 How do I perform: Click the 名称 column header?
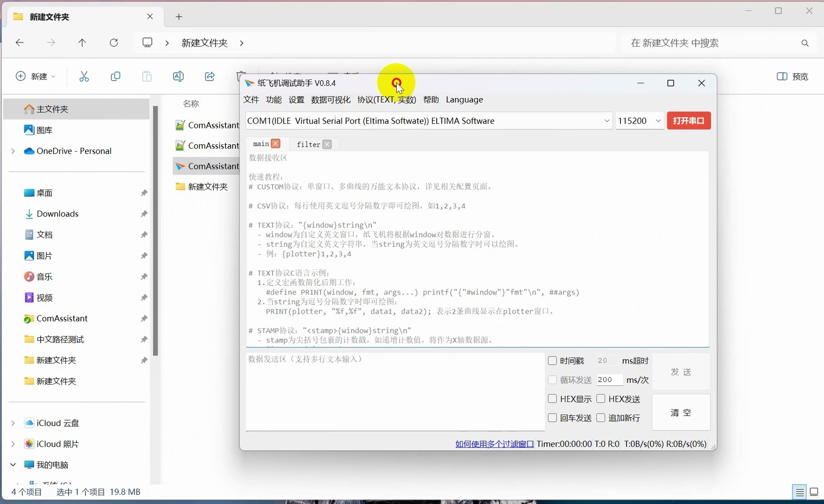pos(191,104)
